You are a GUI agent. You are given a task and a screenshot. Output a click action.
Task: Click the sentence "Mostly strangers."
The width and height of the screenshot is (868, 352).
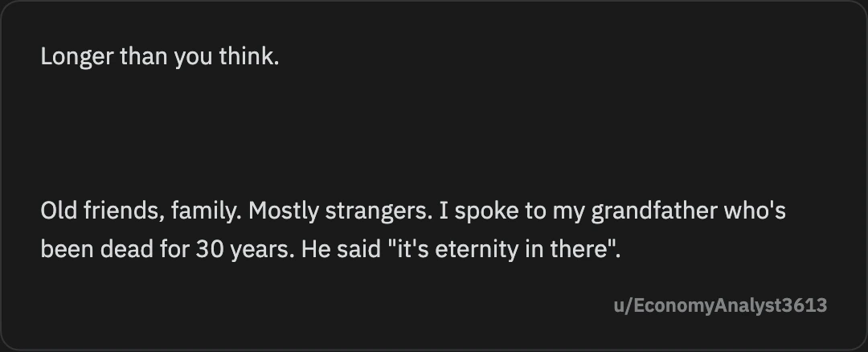(x=341, y=211)
